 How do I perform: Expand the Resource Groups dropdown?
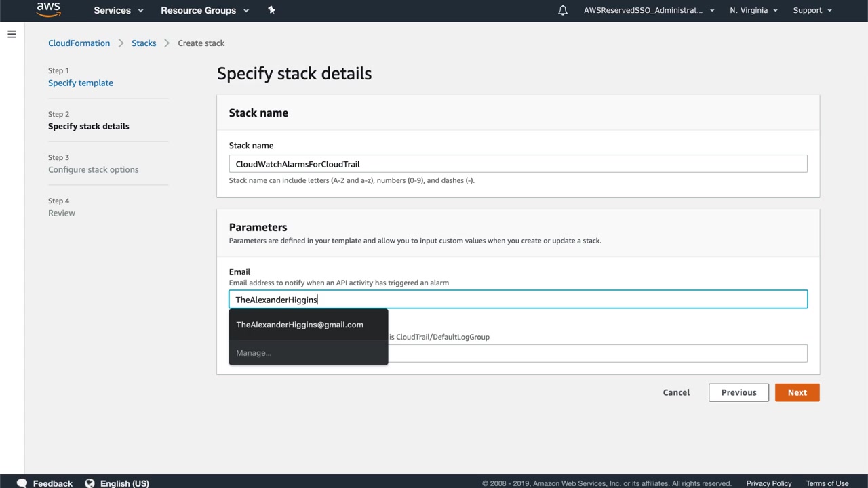point(205,10)
